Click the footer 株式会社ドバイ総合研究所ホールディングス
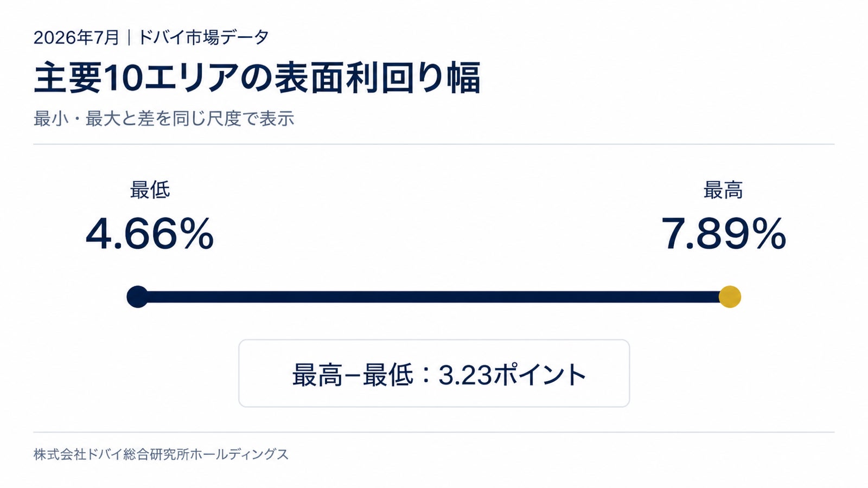 (161, 454)
